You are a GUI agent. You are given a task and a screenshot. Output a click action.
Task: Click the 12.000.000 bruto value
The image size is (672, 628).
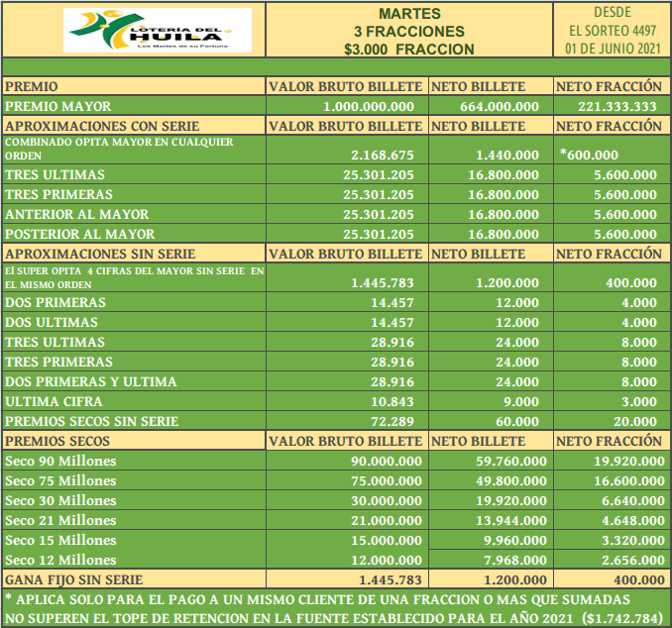tap(387, 560)
